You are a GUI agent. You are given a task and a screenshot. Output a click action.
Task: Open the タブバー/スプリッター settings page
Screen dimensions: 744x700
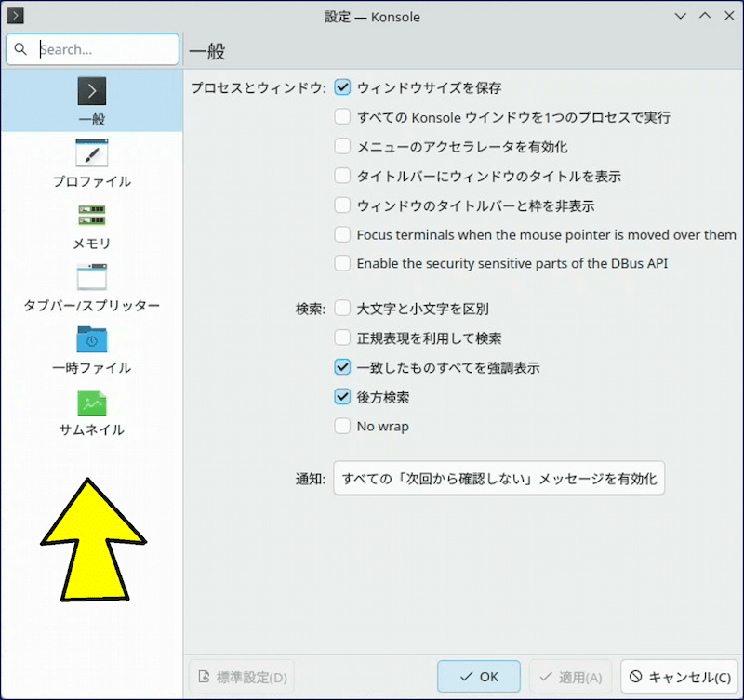[x=91, y=278]
